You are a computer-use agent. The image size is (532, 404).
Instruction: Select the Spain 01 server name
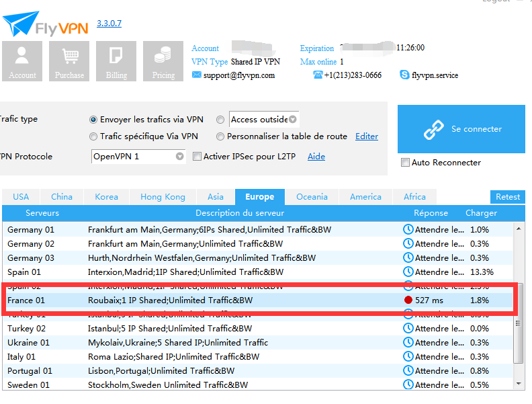[24, 272]
